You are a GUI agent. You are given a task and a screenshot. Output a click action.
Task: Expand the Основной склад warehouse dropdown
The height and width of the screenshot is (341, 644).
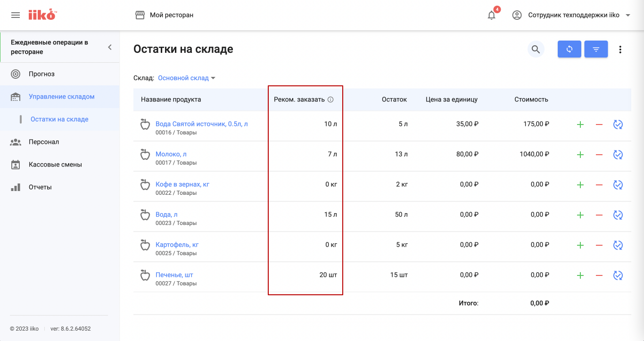click(x=187, y=78)
